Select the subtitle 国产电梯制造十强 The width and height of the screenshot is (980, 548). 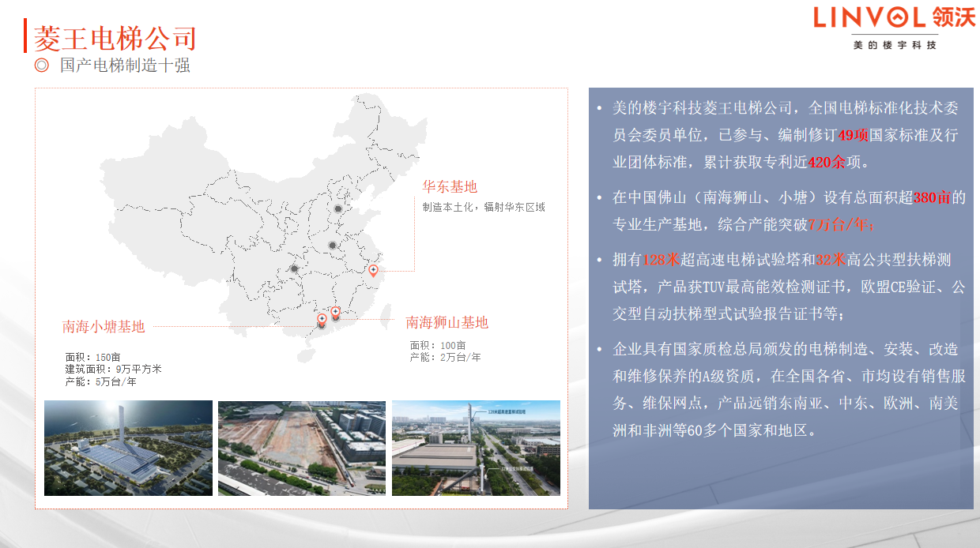[x=125, y=66]
